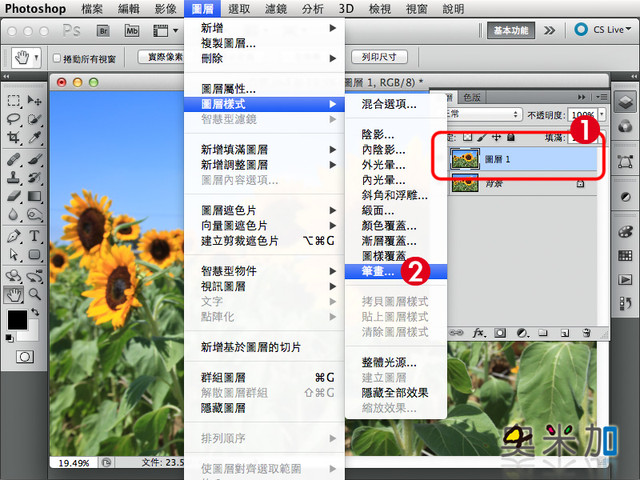Screen dimensions: 640x480
Task: Click the zoom level 19.49% field
Action: tap(73, 463)
